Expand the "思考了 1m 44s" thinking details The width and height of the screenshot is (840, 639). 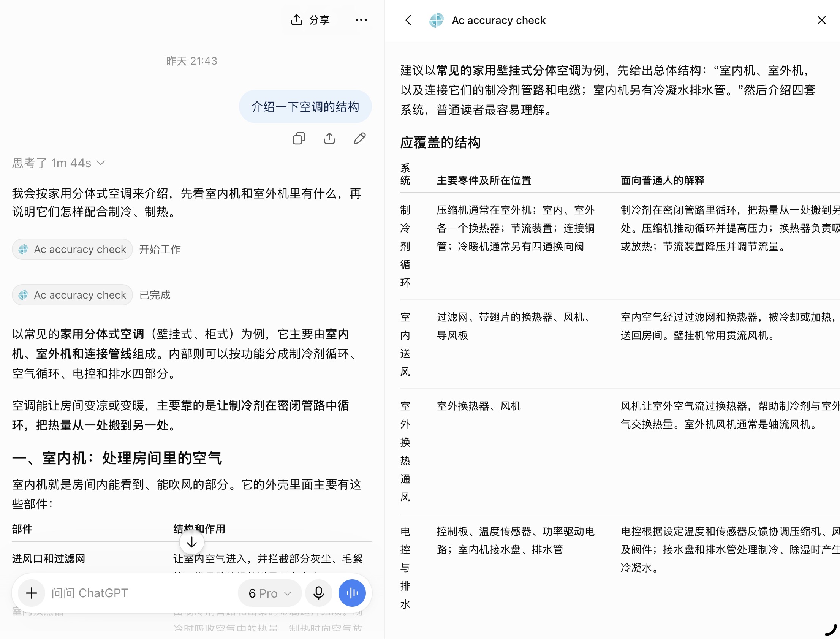point(59,163)
